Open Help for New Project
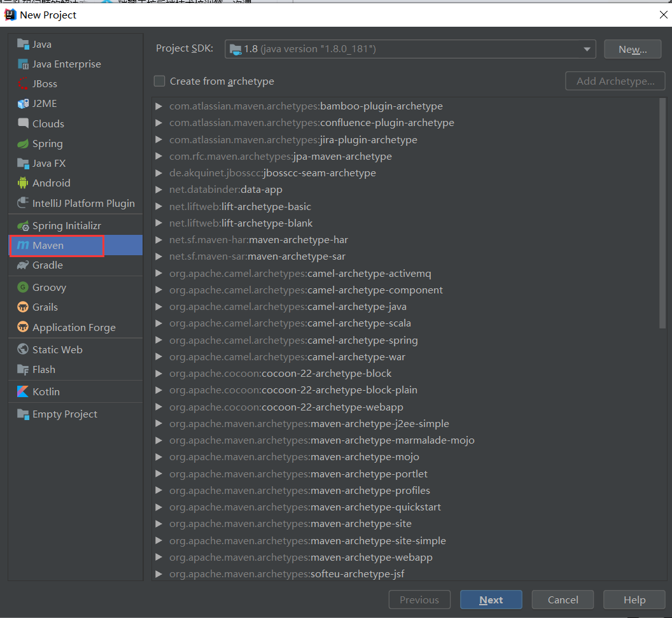This screenshot has width=672, height=618. point(634,600)
